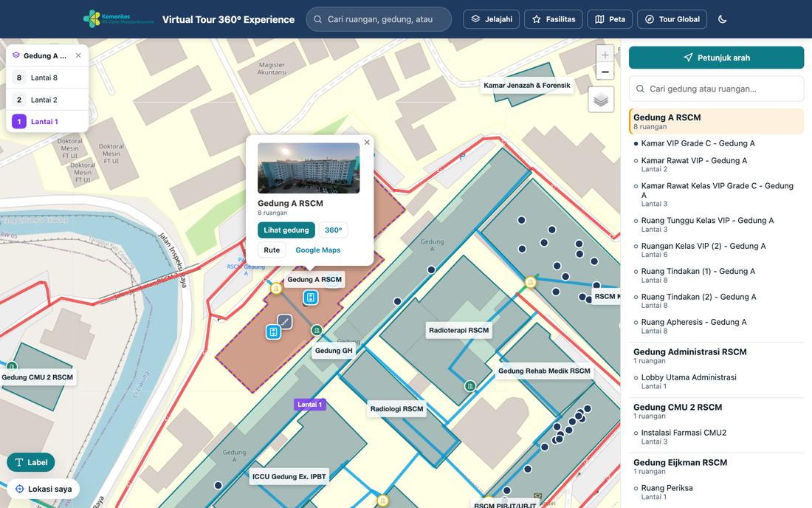Image resolution: width=812 pixels, height=508 pixels.
Task: Click the Petunjuk arah button
Action: pyautogui.click(x=716, y=58)
